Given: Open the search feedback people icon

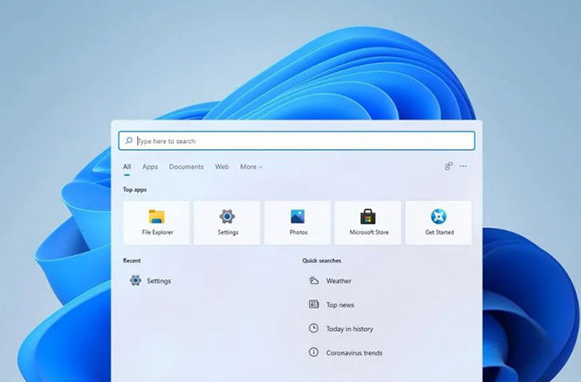Looking at the screenshot, I should 449,166.
